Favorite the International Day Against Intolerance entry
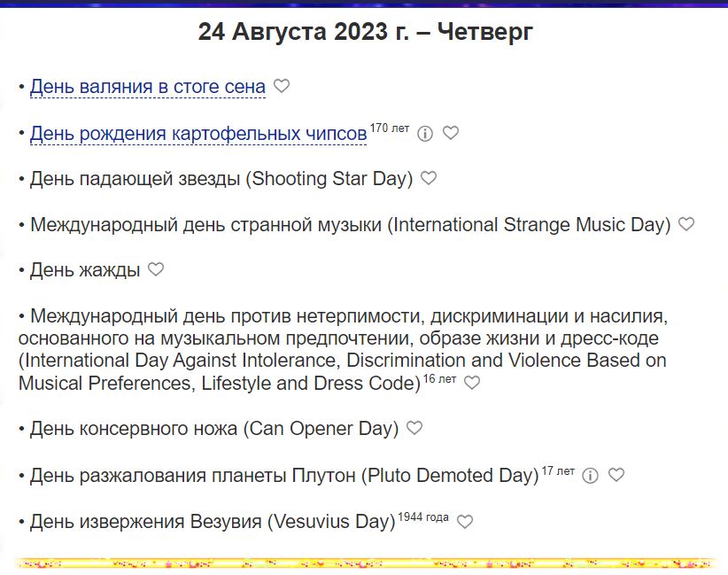This screenshot has width=728, height=575. pyautogui.click(x=471, y=384)
